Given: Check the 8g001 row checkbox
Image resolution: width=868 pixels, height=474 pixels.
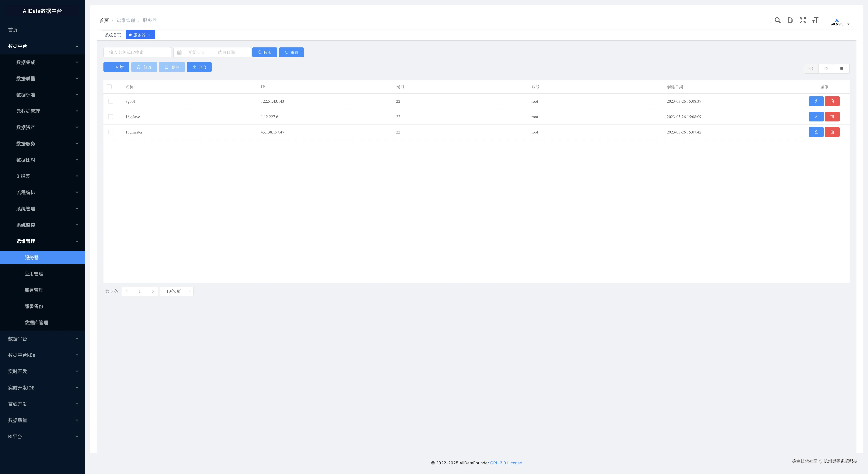Looking at the screenshot, I should [x=111, y=101].
